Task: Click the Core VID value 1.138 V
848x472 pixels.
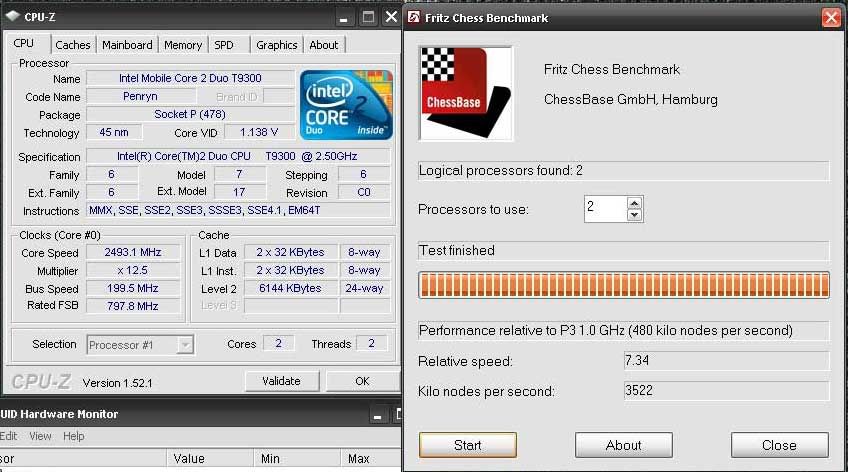Action: click(259, 132)
